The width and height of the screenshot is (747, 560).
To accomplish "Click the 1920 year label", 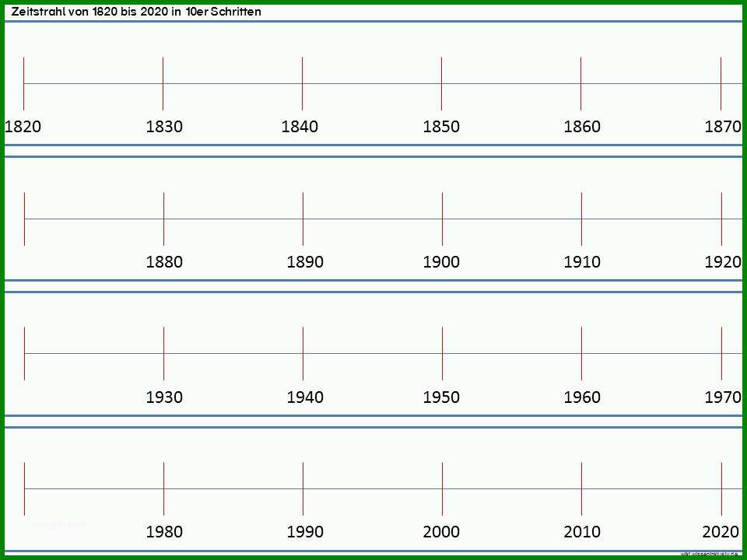I will click(x=723, y=262).
